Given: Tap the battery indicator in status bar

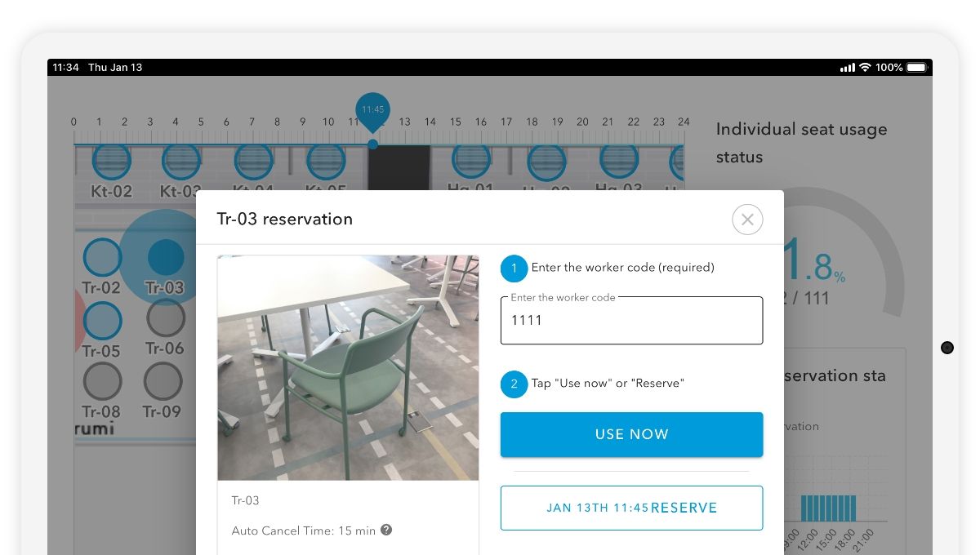Looking at the screenshot, I should (916, 67).
